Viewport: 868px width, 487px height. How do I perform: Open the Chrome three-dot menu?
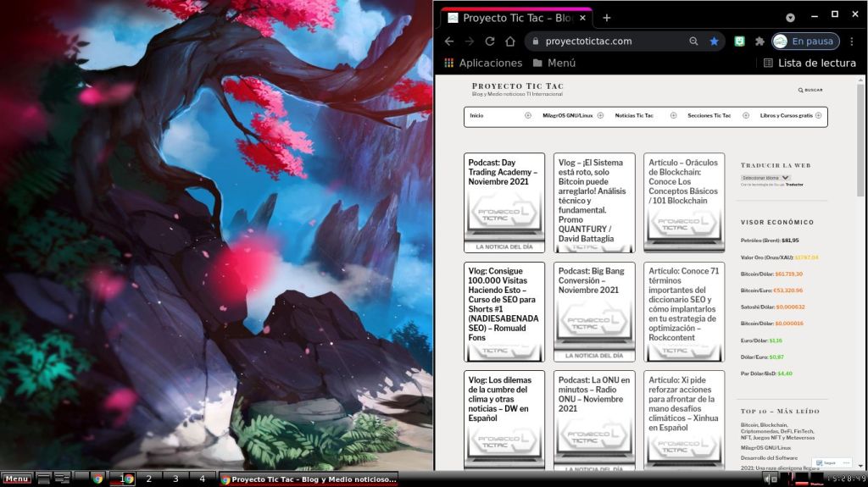click(852, 41)
